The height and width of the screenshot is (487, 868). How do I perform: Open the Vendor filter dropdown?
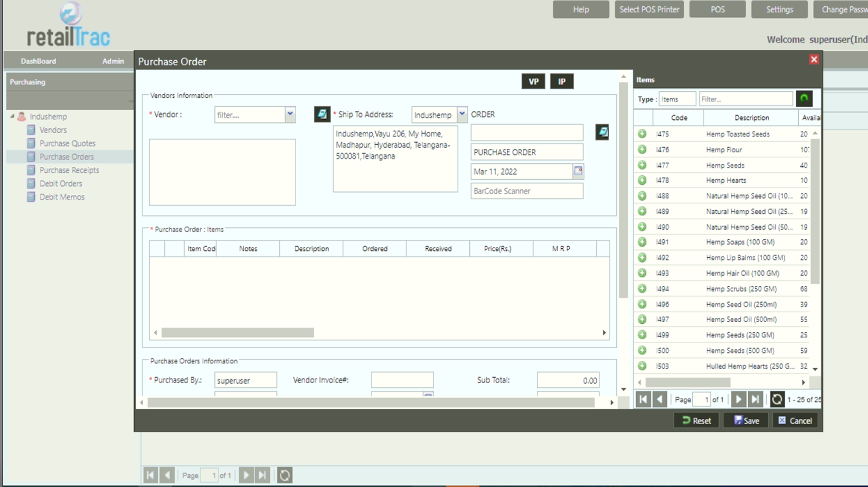(290, 114)
